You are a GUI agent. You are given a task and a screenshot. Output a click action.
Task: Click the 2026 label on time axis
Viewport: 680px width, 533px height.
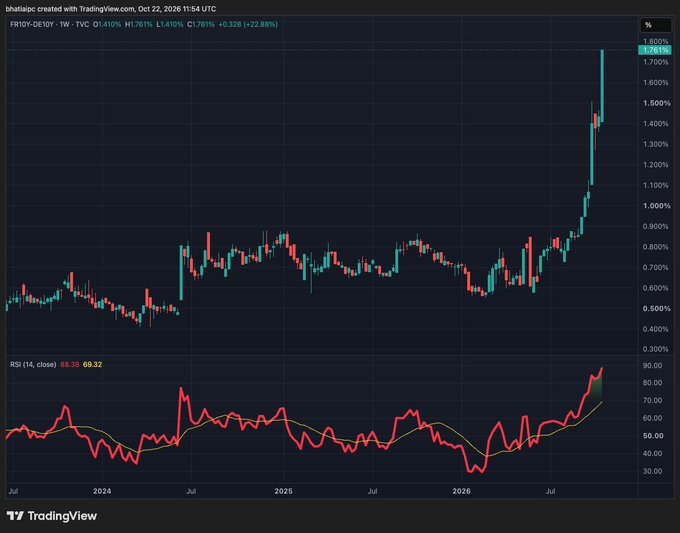tap(461, 491)
